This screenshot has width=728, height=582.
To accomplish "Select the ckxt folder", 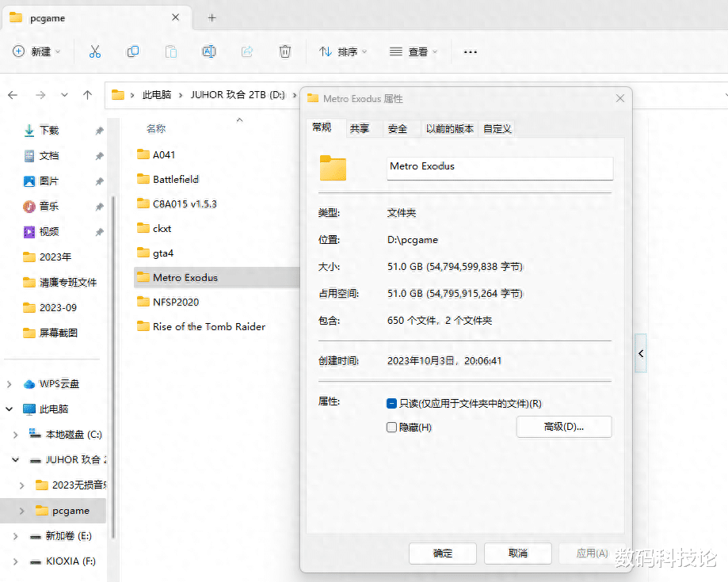I will [162, 228].
